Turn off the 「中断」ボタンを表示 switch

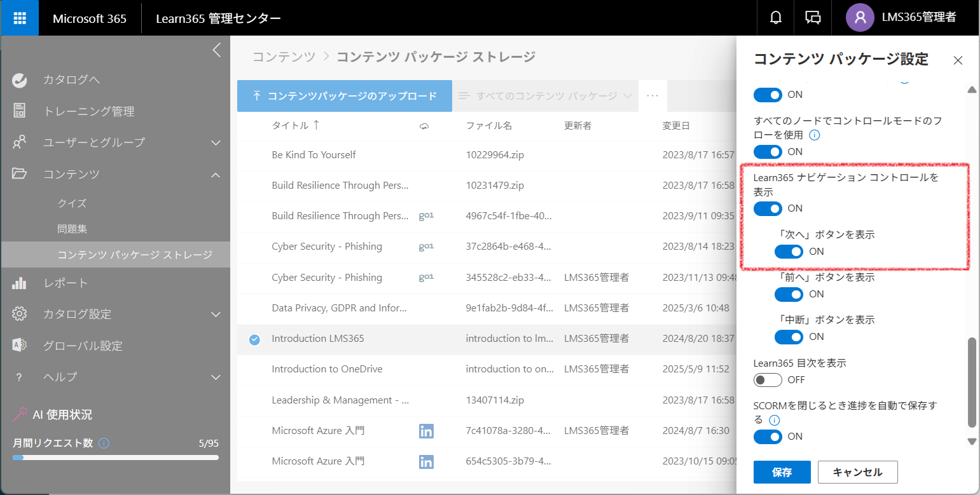click(x=789, y=337)
